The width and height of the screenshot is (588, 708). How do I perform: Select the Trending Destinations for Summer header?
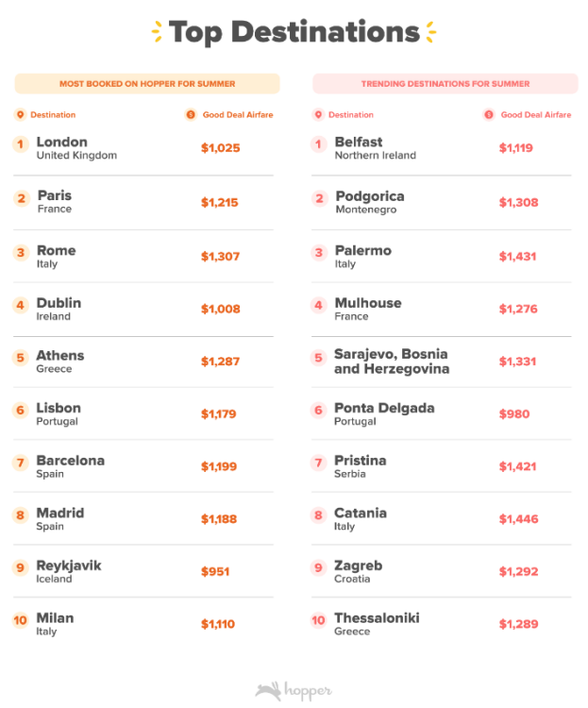coord(445,84)
